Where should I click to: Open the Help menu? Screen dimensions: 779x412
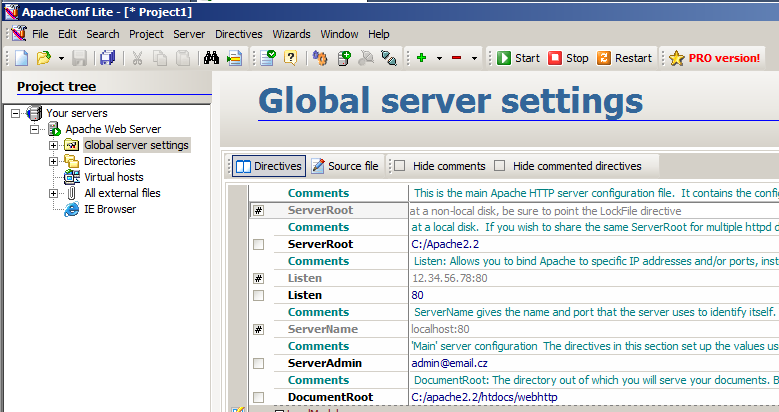[x=379, y=34]
